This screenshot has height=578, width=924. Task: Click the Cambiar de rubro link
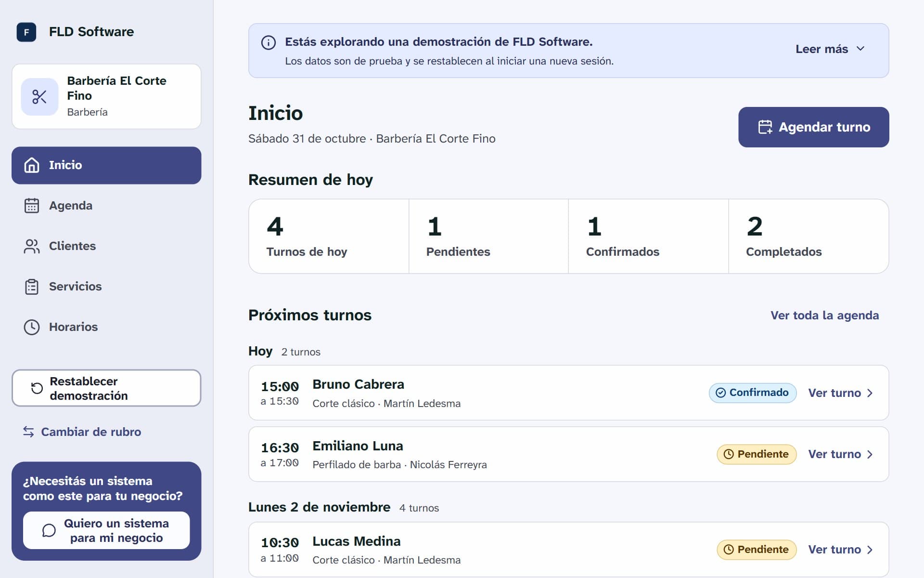(82, 432)
